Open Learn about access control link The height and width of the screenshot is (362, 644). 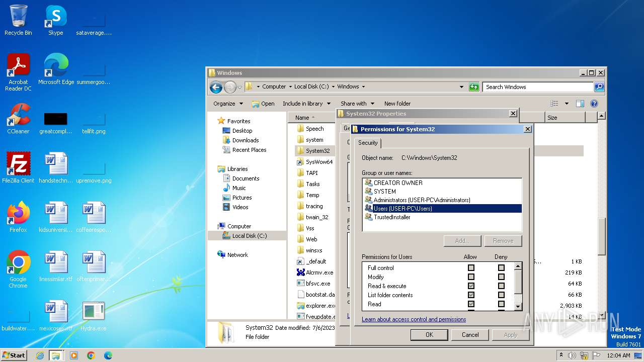[x=414, y=319]
